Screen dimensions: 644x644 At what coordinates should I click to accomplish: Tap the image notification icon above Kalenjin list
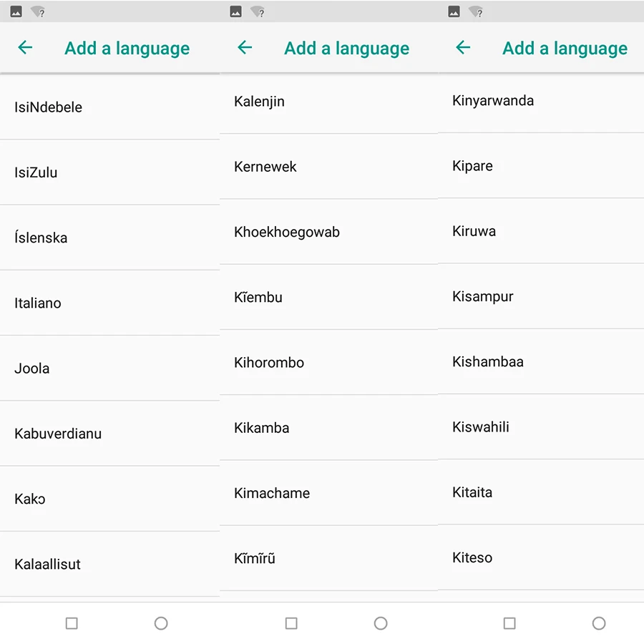click(235, 11)
